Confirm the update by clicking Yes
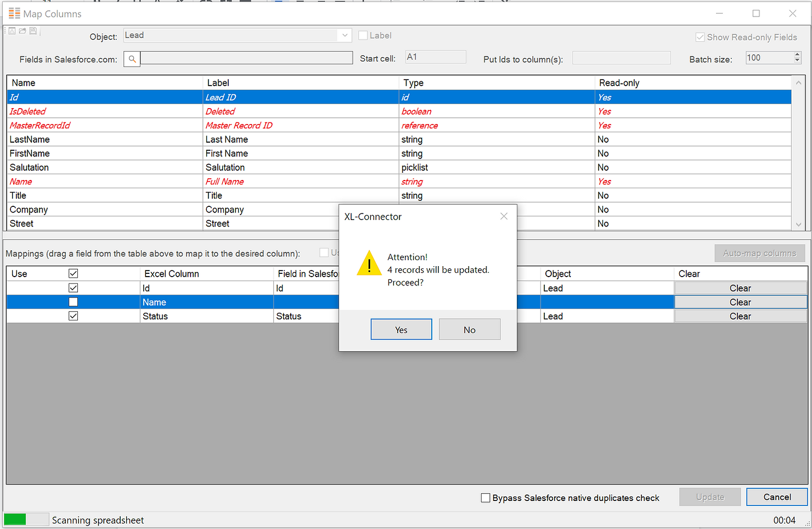The height and width of the screenshot is (529, 812). 401,329
